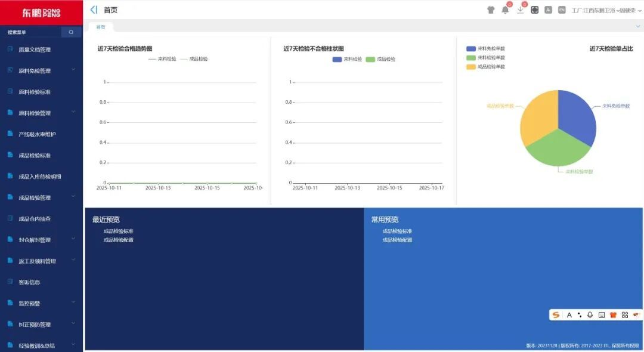
Task: Click the Sogou input microphone icon
Action: click(x=590, y=315)
